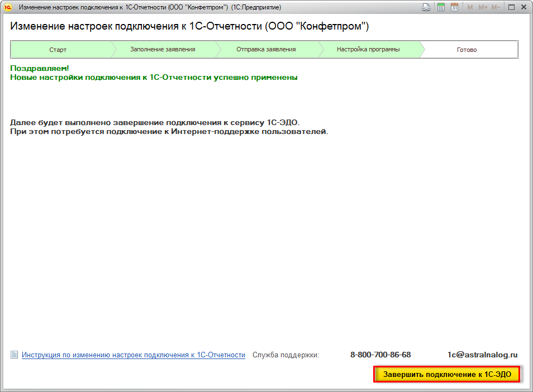
Task: Click the page heading with ООО "Конфетпром"
Action: click(189, 26)
